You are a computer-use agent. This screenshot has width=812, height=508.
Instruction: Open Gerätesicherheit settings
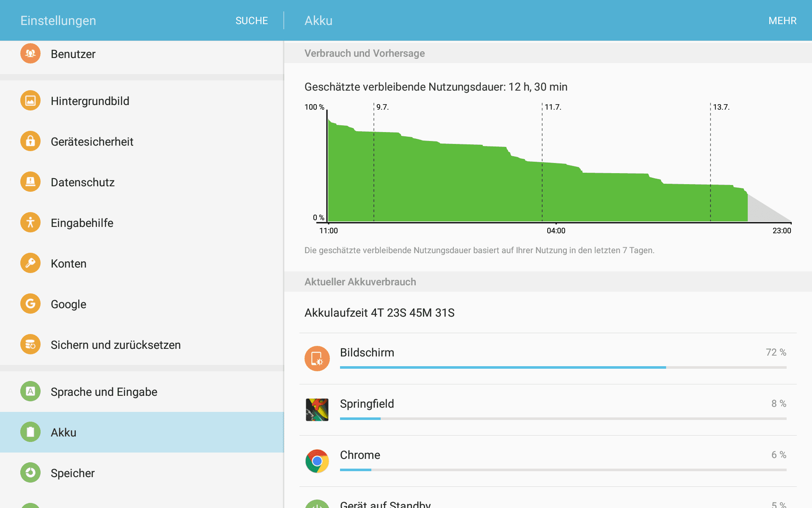(142, 141)
